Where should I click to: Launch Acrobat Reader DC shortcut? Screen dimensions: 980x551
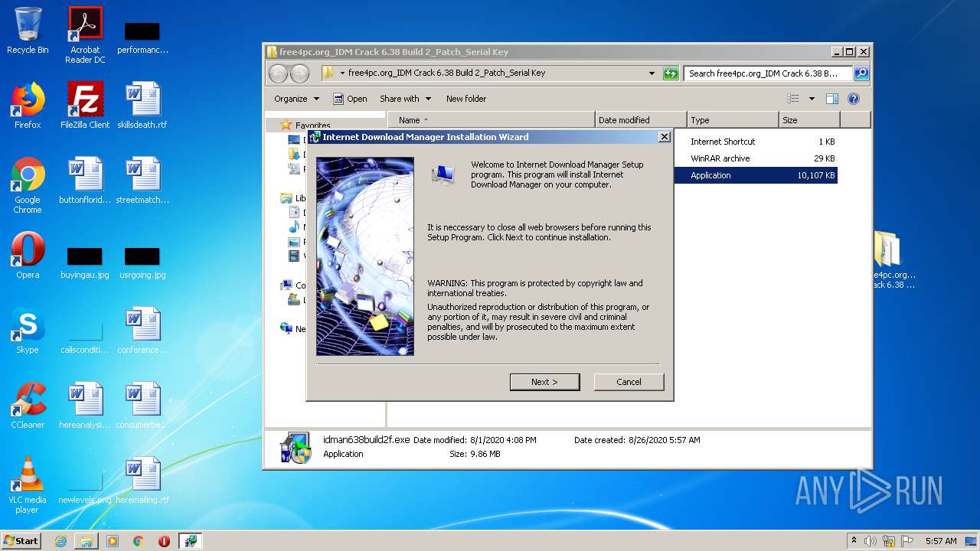[x=85, y=35]
